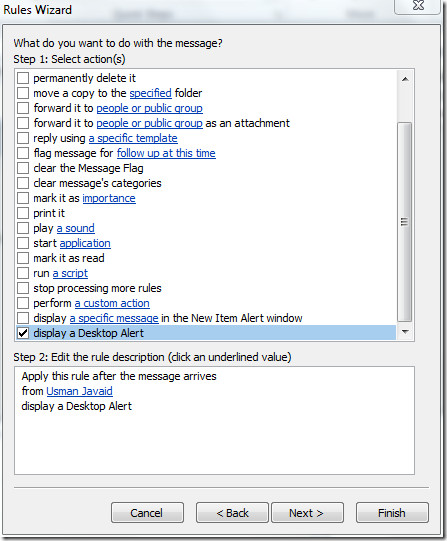The width and height of the screenshot is (447, 541).
Task: Enable 'flag message for follow up' checkbox
Action: [23, 153]
